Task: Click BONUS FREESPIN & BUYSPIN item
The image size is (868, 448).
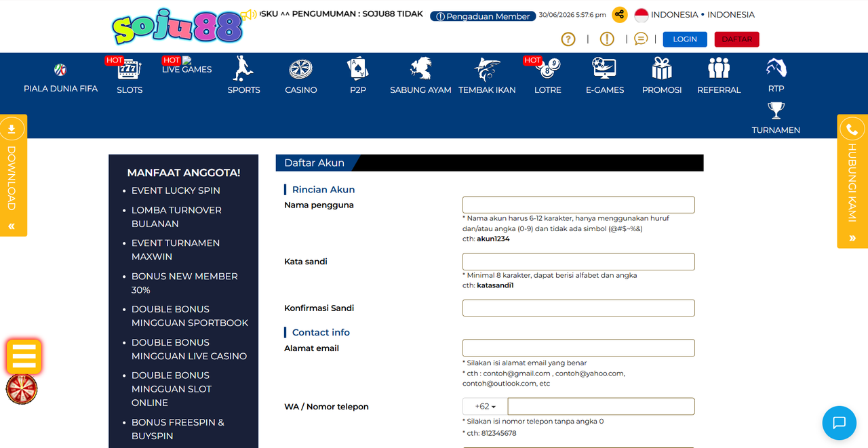Action: (178, 429)
